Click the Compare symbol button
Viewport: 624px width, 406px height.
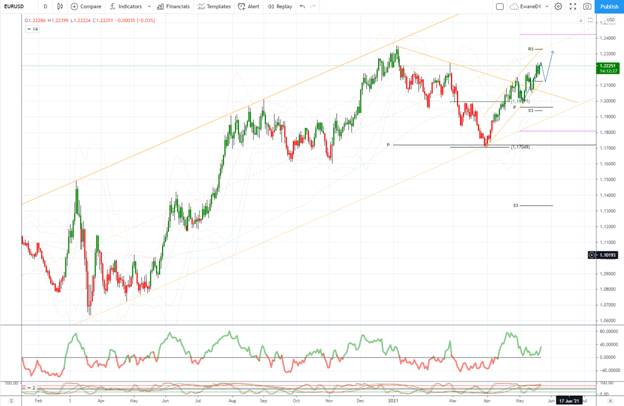pos(86,6)
